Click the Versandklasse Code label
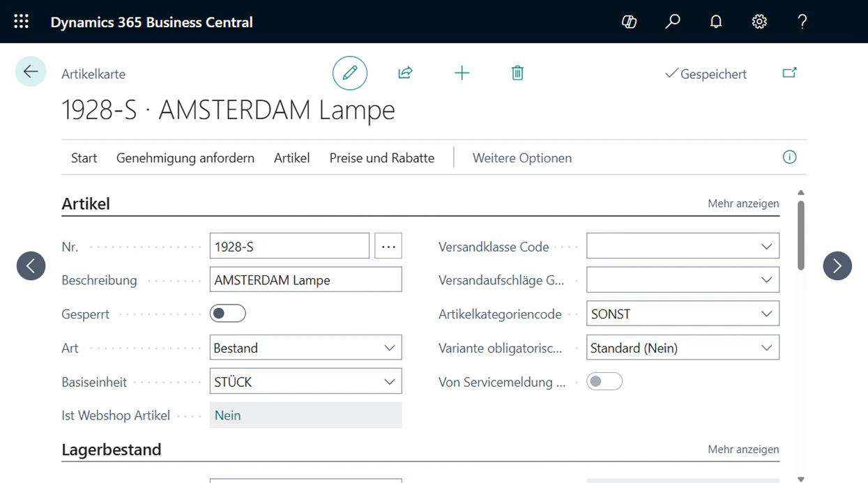 point(494,247)
